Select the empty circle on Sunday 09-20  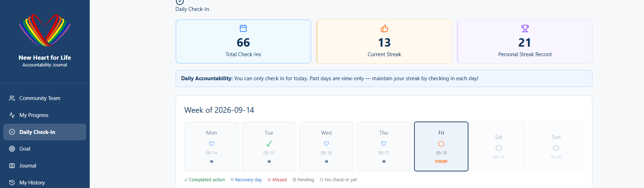[x=556, y=148]
